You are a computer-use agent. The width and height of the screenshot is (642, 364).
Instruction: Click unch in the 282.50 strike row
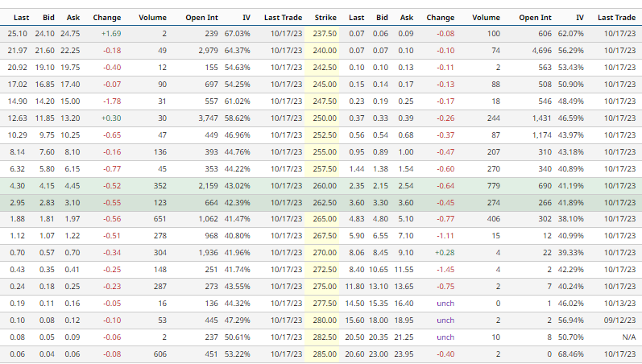tap(445, 337)
